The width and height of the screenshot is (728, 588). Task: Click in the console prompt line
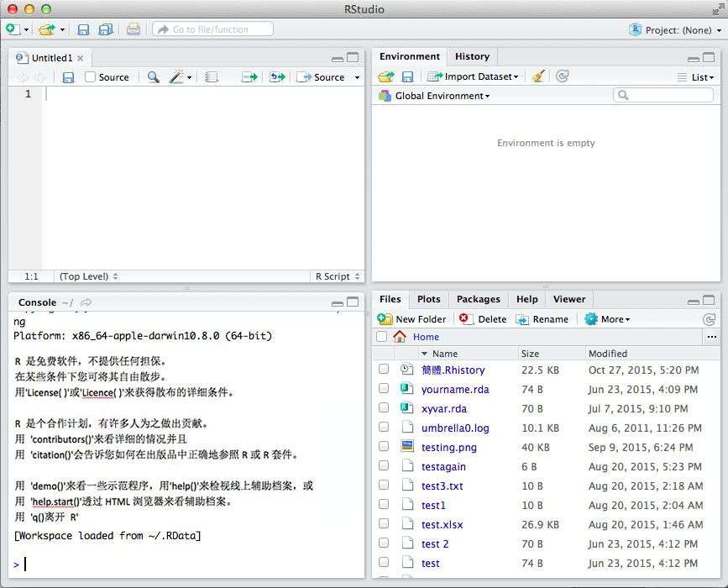[186, 564]
